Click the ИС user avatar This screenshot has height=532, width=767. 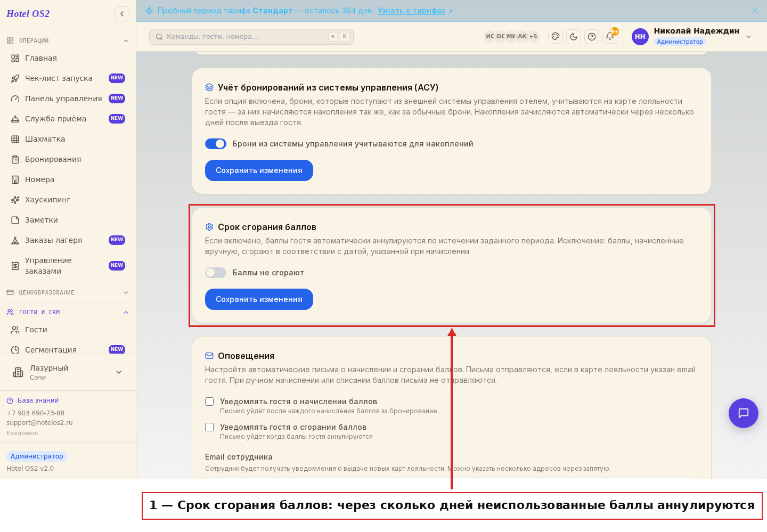pyautogui.click(x=490, y=37)
